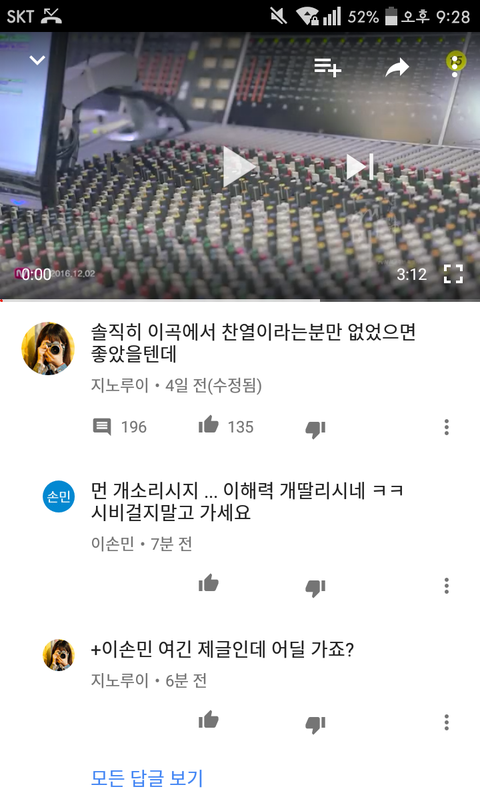Image resolution: width=480 pixels, height=799 pixels.
Task: Tap the add to playlist icon
Action: (x=327, y=68)
